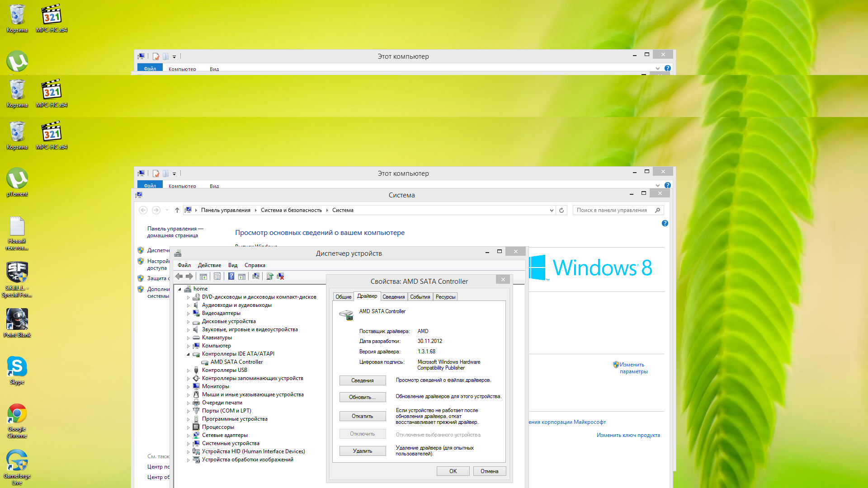Click Изменить ключ продукта link
Screen dimensions: 868x488
pyautogui.click(x=628, y=435)
